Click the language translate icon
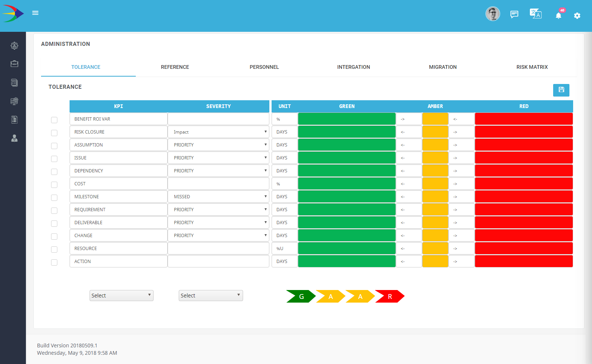The height and width of the screenshot is (364, 592). (535, 14)
